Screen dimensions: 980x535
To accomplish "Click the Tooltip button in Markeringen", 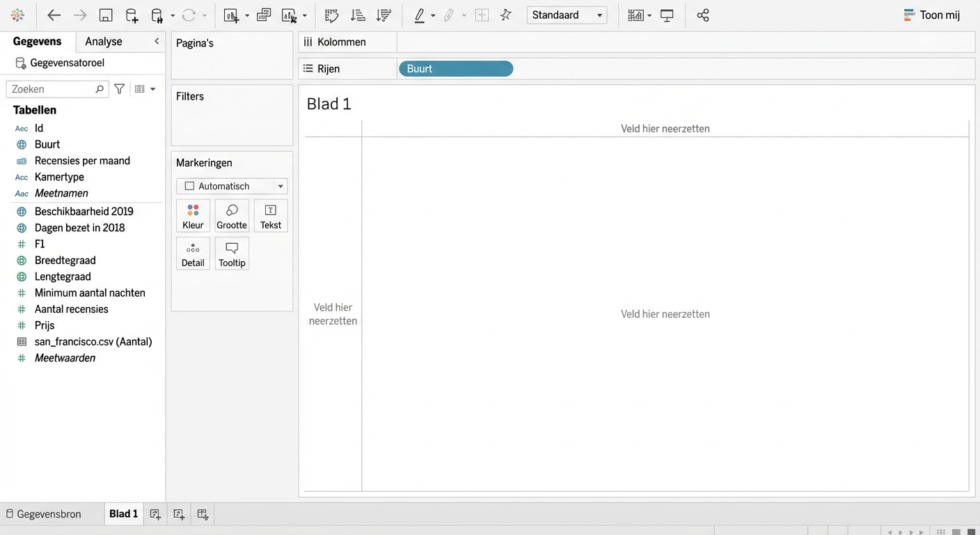I will pos(232,254).
